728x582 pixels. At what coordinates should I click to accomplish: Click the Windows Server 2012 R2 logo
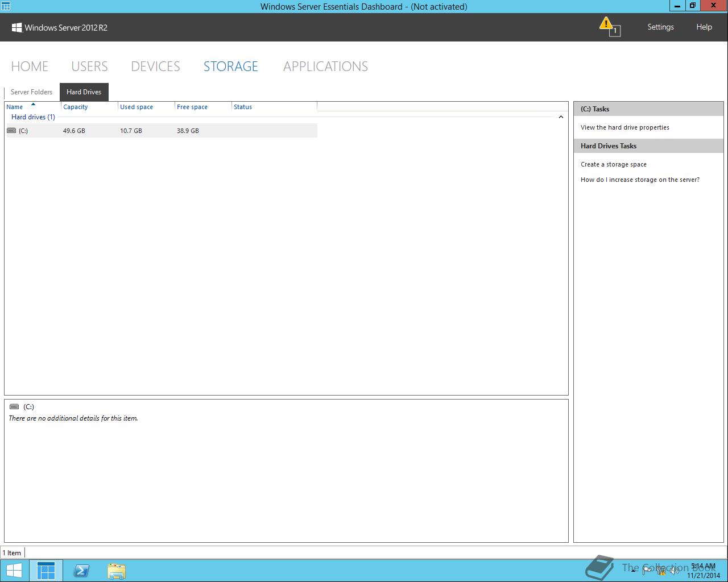tap(60, 27)
